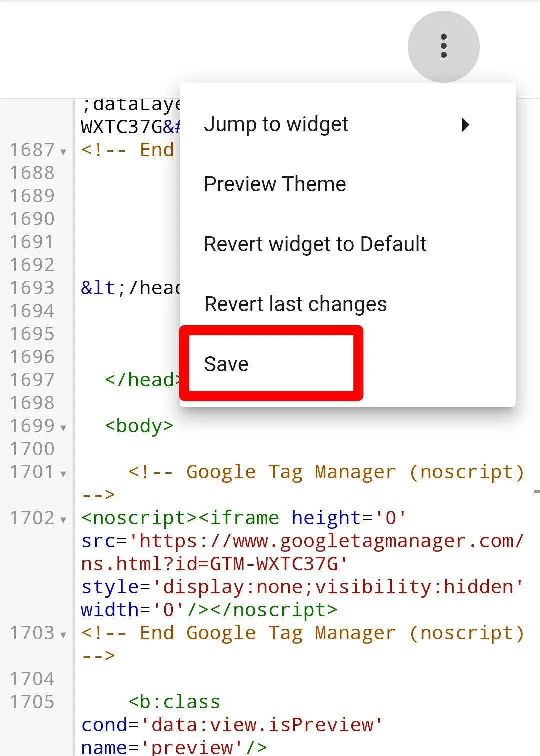Choose Revert last changes option

(x=347, y=304)
